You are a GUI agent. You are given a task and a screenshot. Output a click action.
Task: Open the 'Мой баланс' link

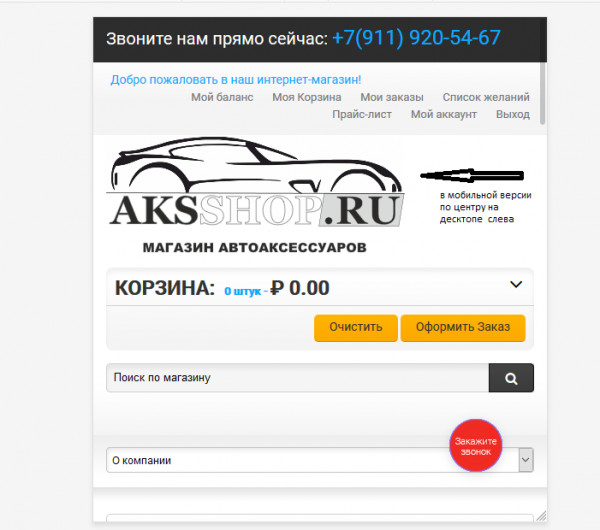tap(222, 97)
